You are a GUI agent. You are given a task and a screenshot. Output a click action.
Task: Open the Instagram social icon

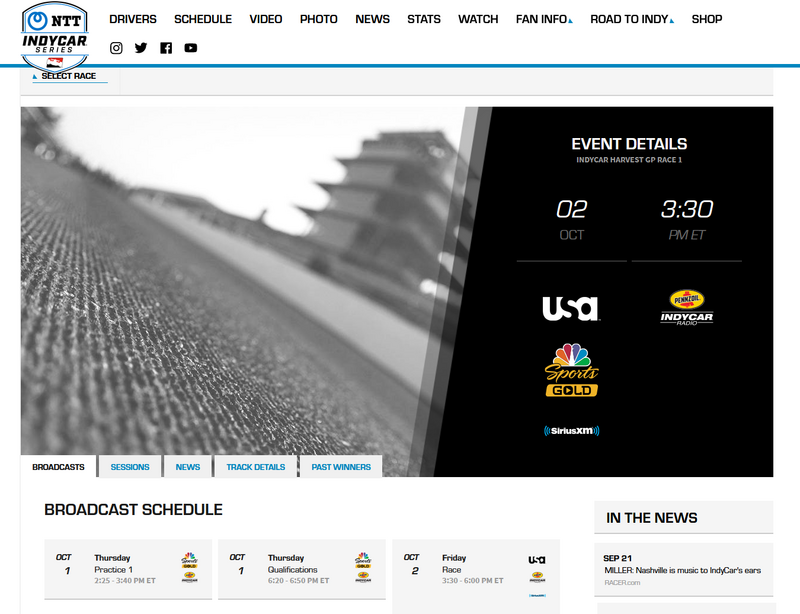point(116,48)
